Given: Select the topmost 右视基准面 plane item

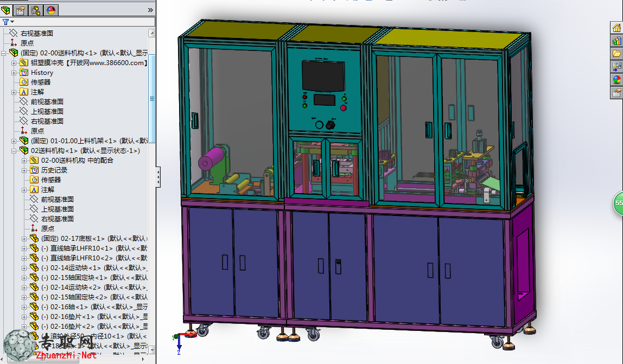Looking at the screenshot, I should (36, 34).
